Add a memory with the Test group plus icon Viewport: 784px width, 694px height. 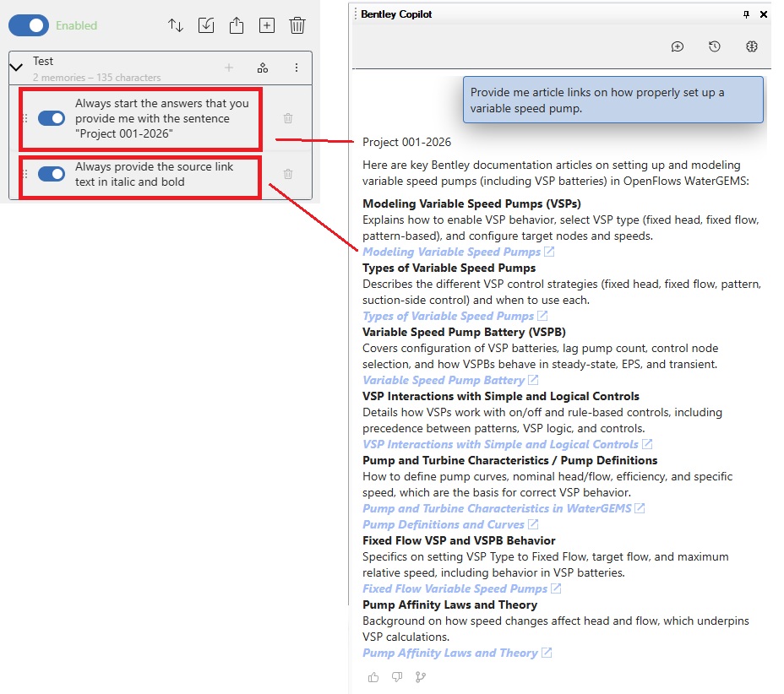click(x=229, y=68)
